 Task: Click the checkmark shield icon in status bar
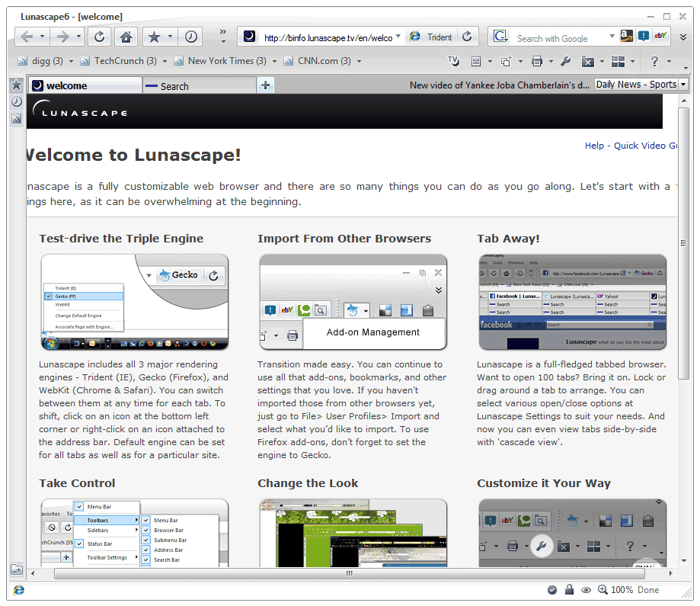[x=552, y=590]
